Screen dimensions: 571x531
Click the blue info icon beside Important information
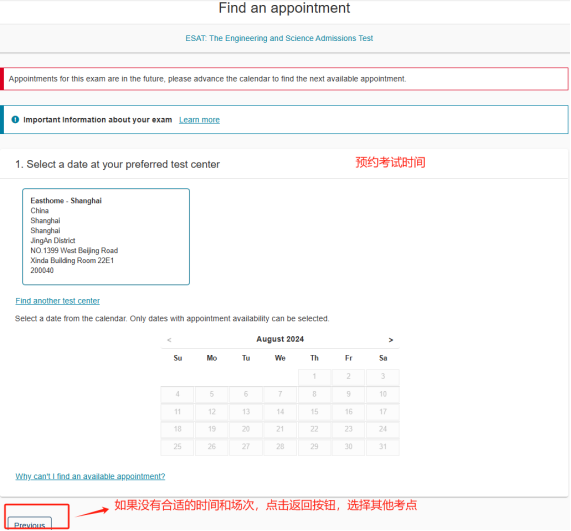click(x=15, y=119)
